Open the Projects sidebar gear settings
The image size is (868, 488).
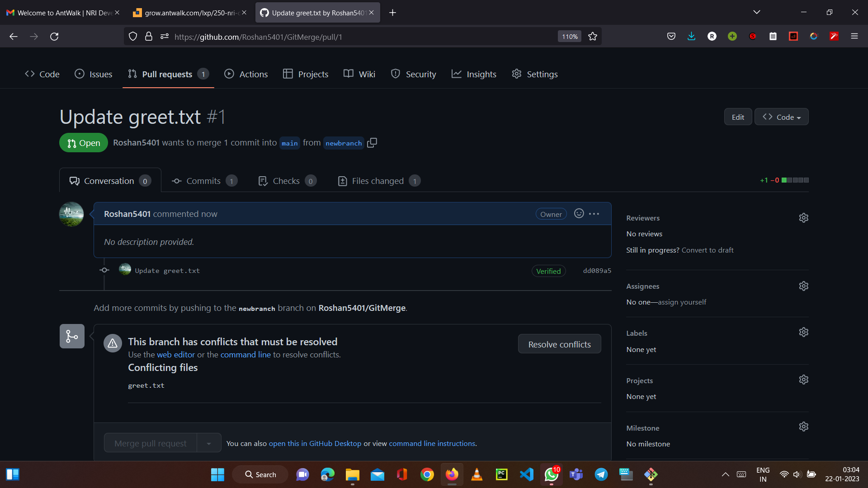click(x=803, y=380)
